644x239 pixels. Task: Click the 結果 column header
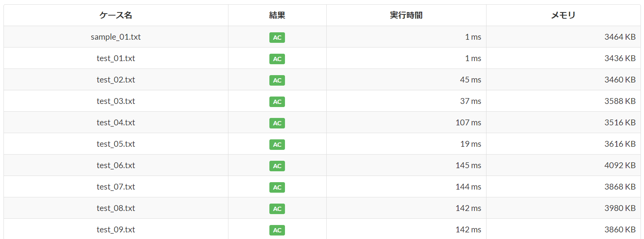[277, 15]
